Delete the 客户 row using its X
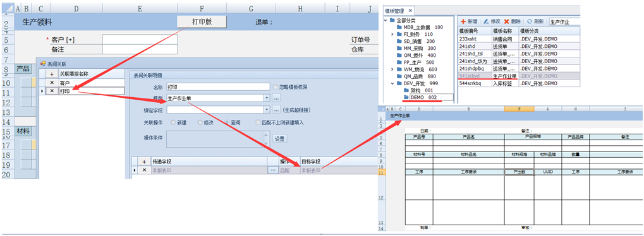Viewport: 644px width, 236px height. tap(52, 83)
